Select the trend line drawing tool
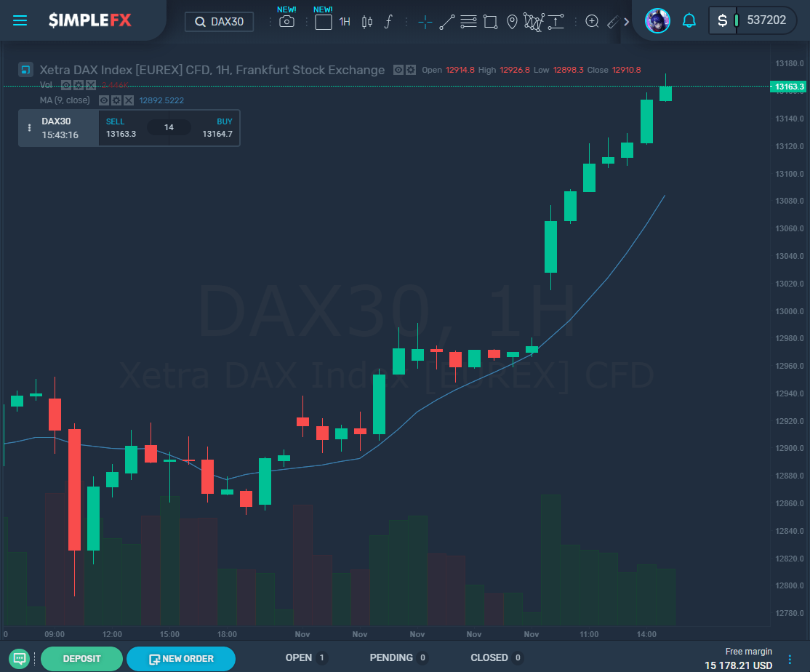810x672 pixels. 447,23
